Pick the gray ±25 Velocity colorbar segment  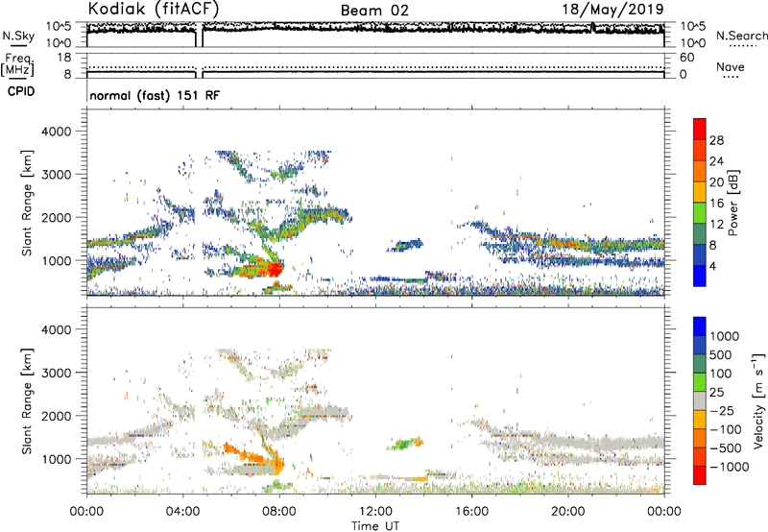(700, 401)
